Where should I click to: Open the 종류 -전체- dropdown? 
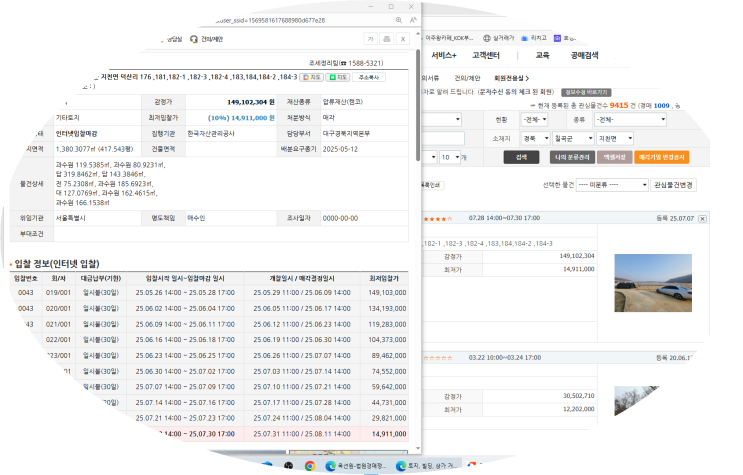click(631, 119)
